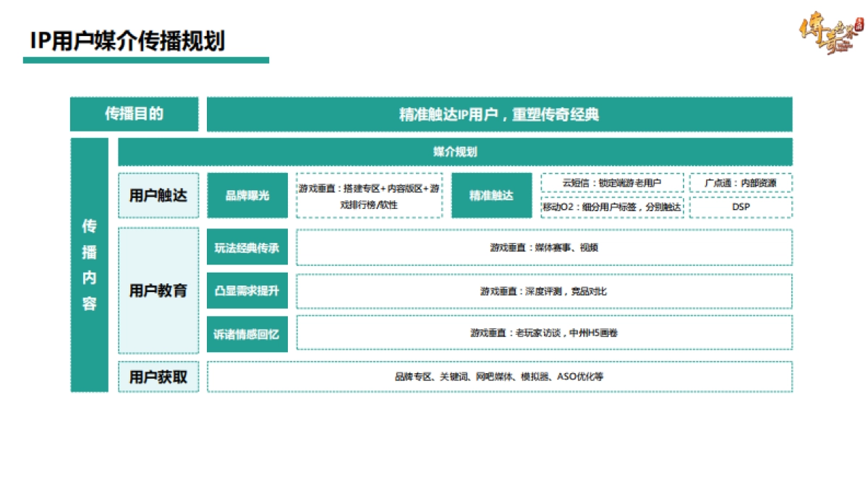868x488 pixels.
Task: Select the 诉诸情感回忆 green box
Action: coord(249,333)
